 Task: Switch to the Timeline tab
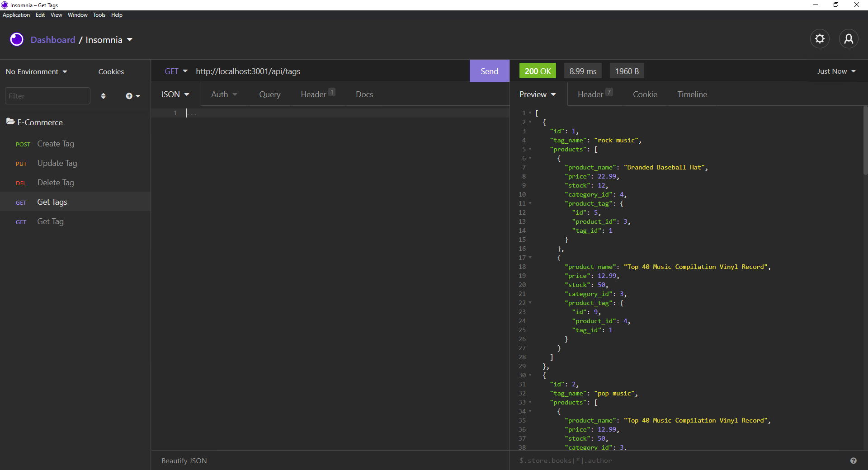pos(692,94)
